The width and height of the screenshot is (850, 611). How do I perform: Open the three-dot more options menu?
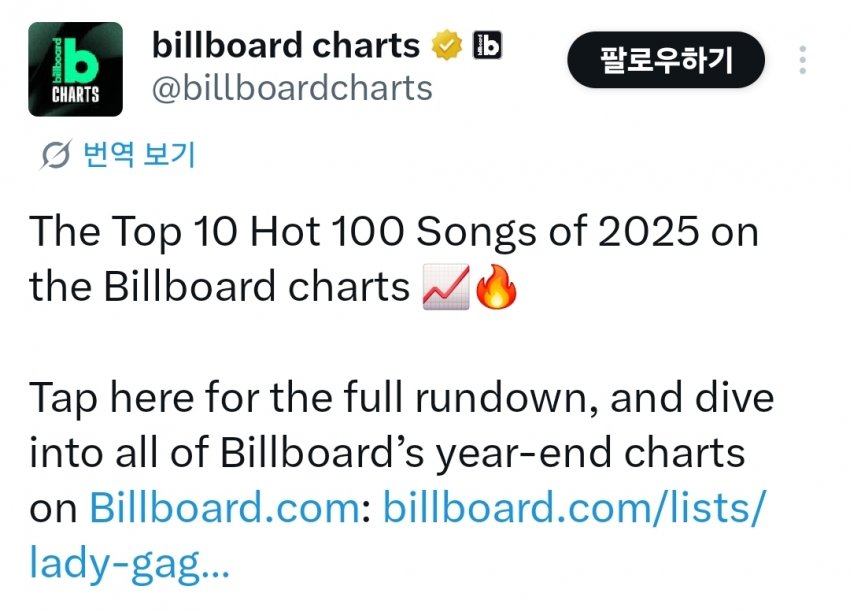point(803,59)
